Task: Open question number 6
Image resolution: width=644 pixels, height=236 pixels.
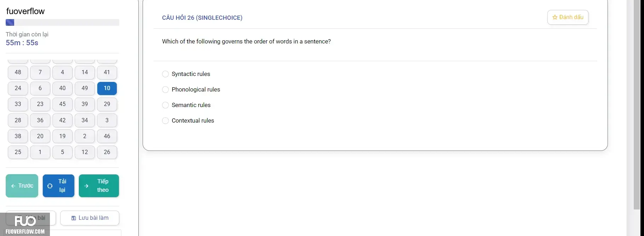Action: (x=40, y=88)
